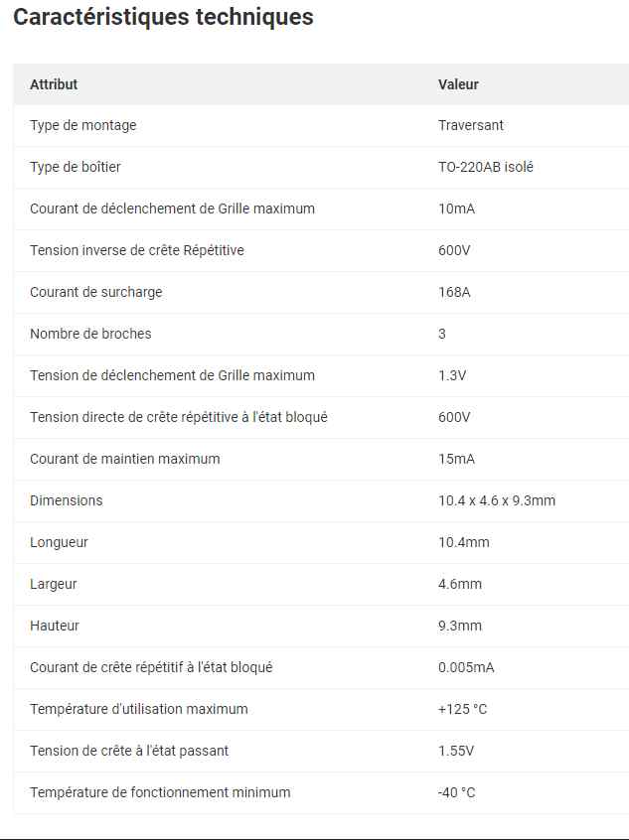Viewport: 629px width, 840px height.
Task: Click the "1.3V" gate voltage value
Action: click(452, 375)
